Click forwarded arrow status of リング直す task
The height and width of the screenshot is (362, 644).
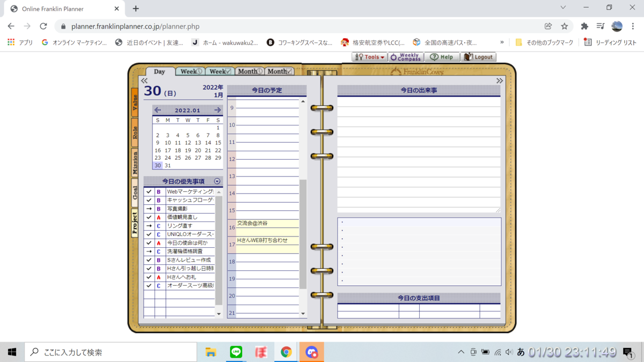click(x=149, y=226)
